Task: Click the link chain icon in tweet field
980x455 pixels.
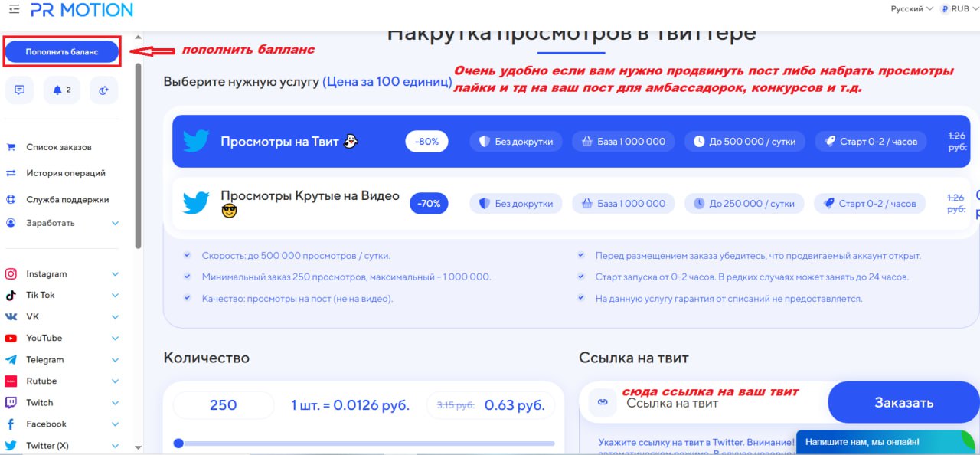Action: [603, 402]
